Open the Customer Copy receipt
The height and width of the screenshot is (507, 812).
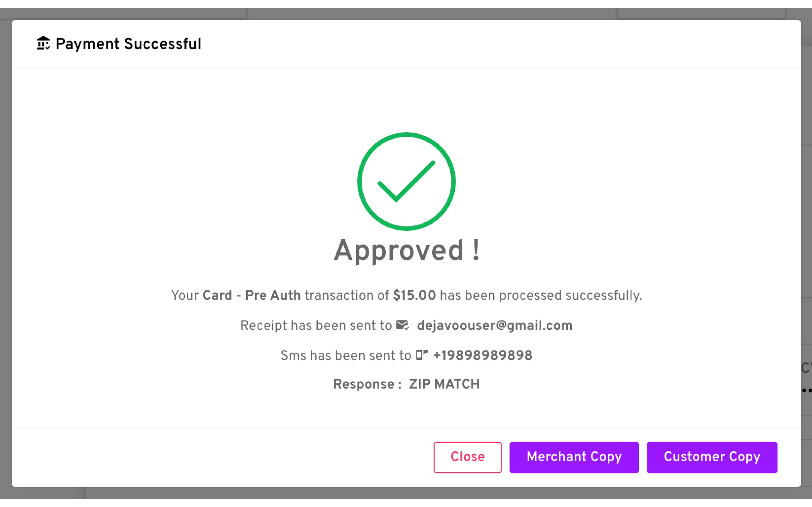(712, 457)
